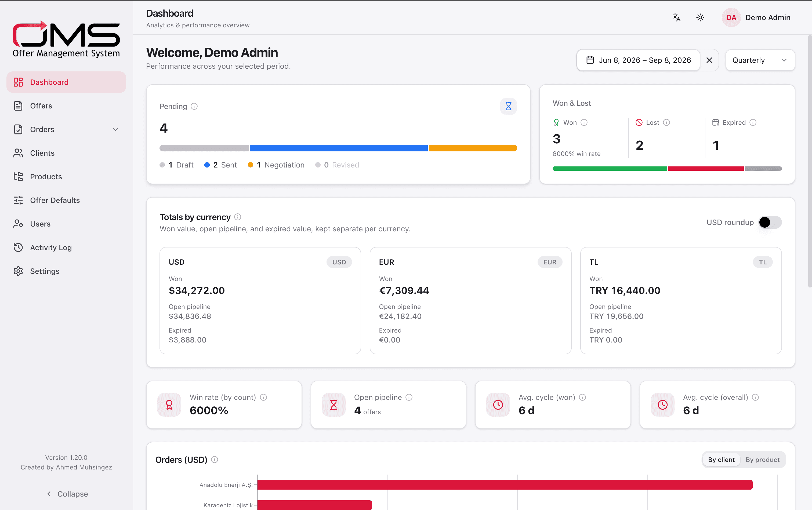Click the '1 Negotiation' legend entry
Image resolution: width=812 pixels, height=510 pixels.
point(276,165)
